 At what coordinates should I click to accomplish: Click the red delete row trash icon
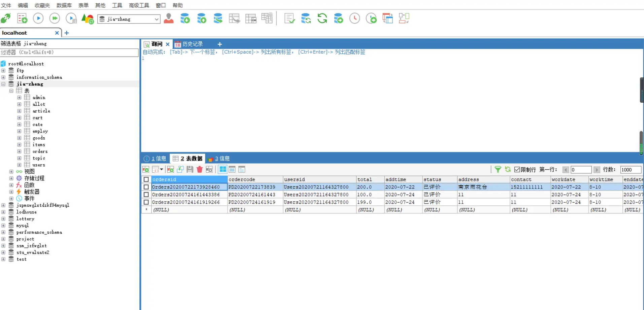[200, 169]
